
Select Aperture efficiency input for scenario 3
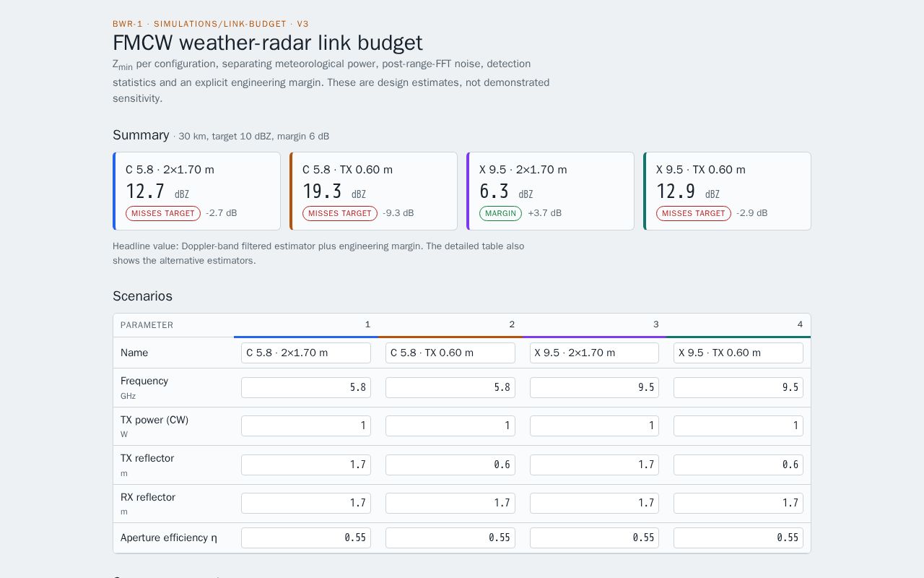tap(594, 538)
